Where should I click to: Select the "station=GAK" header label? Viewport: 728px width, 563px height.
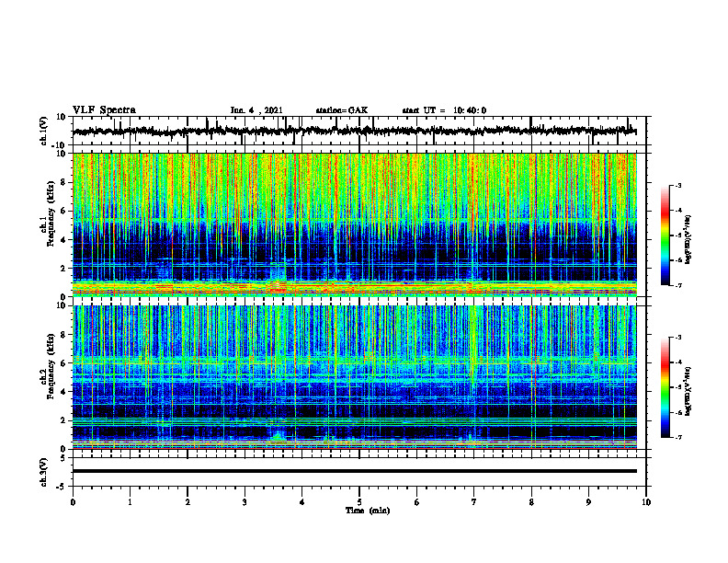[342, 110]
